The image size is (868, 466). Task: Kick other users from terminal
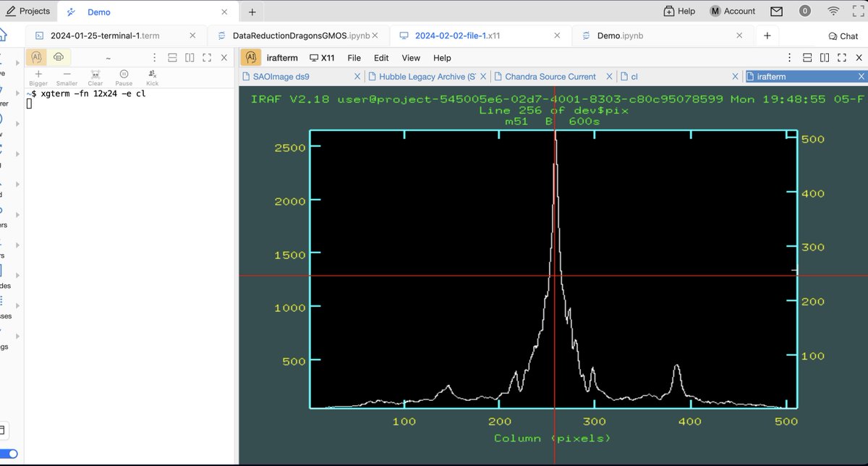[152, 77]
